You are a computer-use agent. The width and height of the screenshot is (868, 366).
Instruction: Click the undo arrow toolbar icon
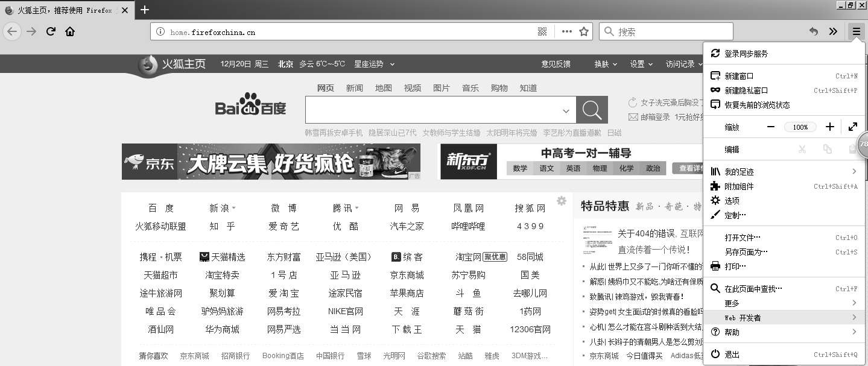814,31
